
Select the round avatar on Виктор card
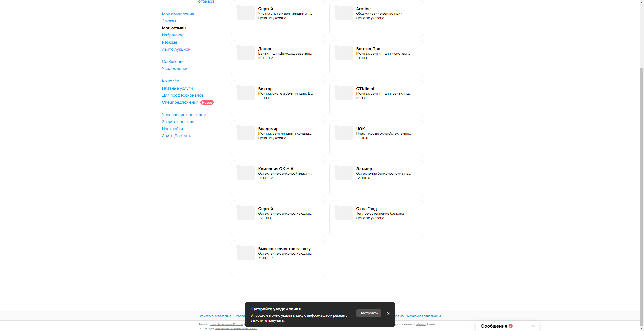click(238, 87)
